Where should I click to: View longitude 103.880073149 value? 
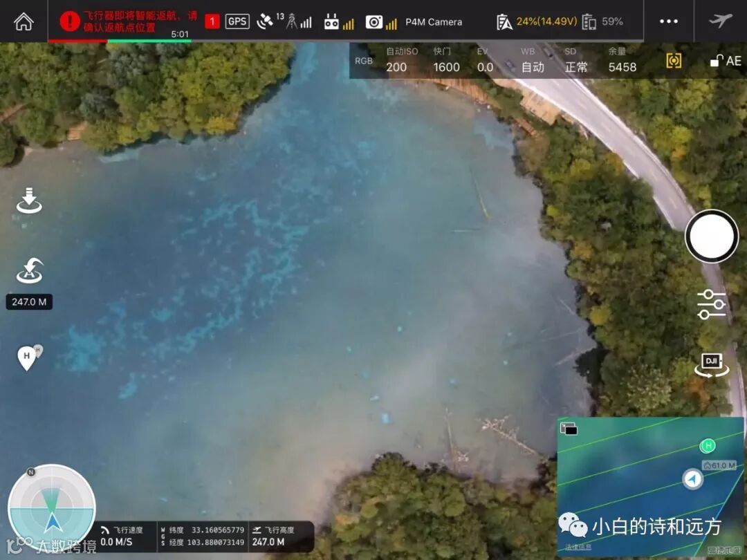point(215,543)
